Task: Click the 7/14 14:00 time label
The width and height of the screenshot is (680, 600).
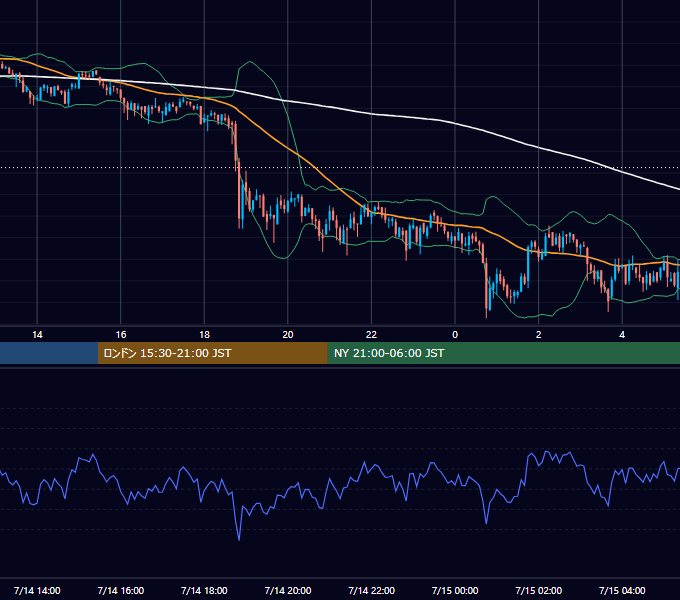Action: [37, 590]
